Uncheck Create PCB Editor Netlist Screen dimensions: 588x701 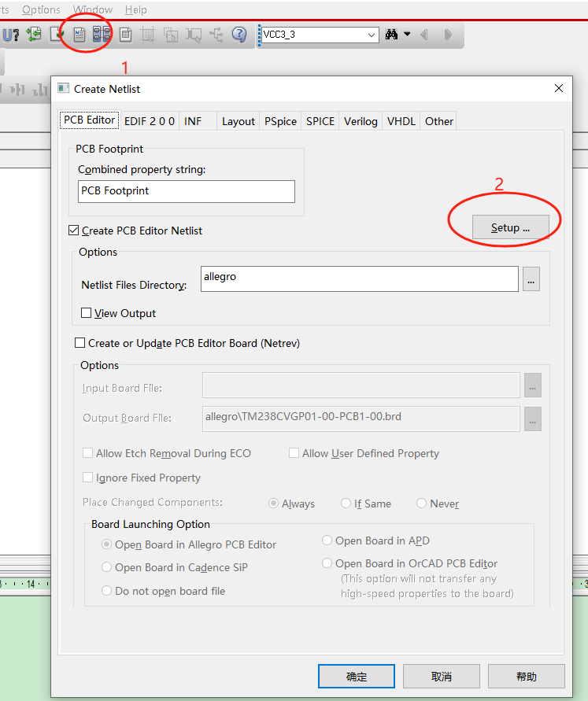pyautogui.click(x=74, y=231)
